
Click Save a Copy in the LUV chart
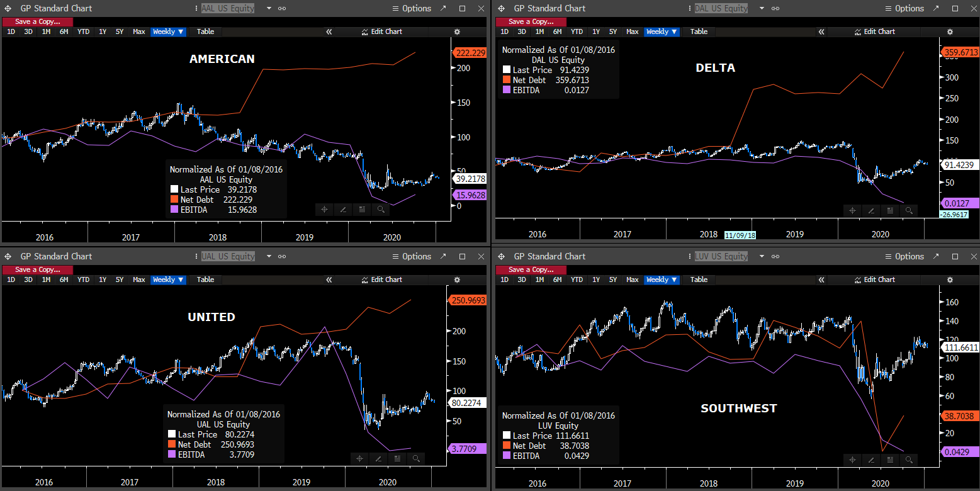[531, 269]
